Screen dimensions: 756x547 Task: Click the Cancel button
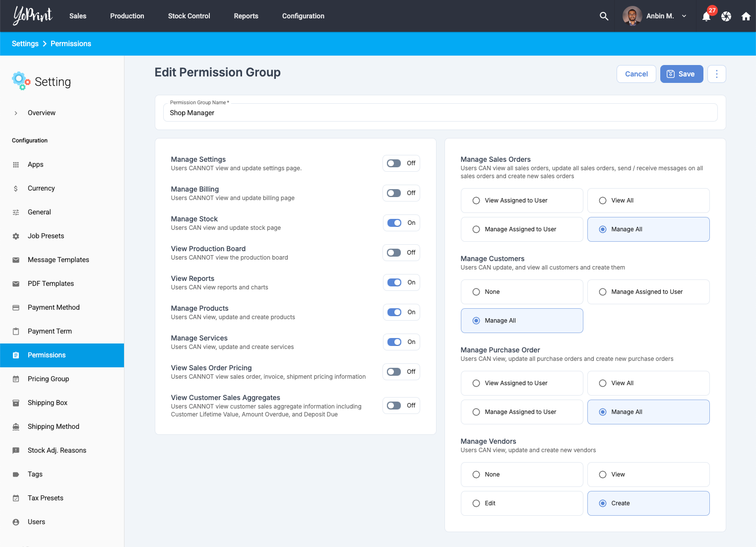636,74
